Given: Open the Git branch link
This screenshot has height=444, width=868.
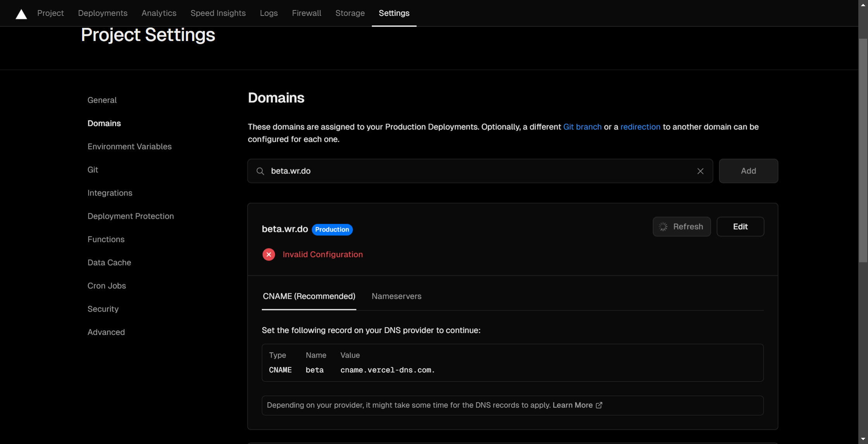Looking at the screenshot, I should (582, 127).
